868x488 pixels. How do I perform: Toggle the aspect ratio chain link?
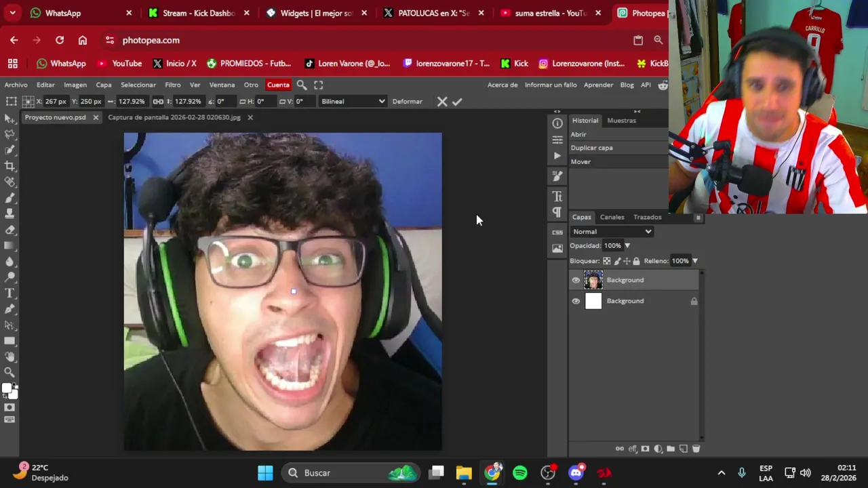158,102
